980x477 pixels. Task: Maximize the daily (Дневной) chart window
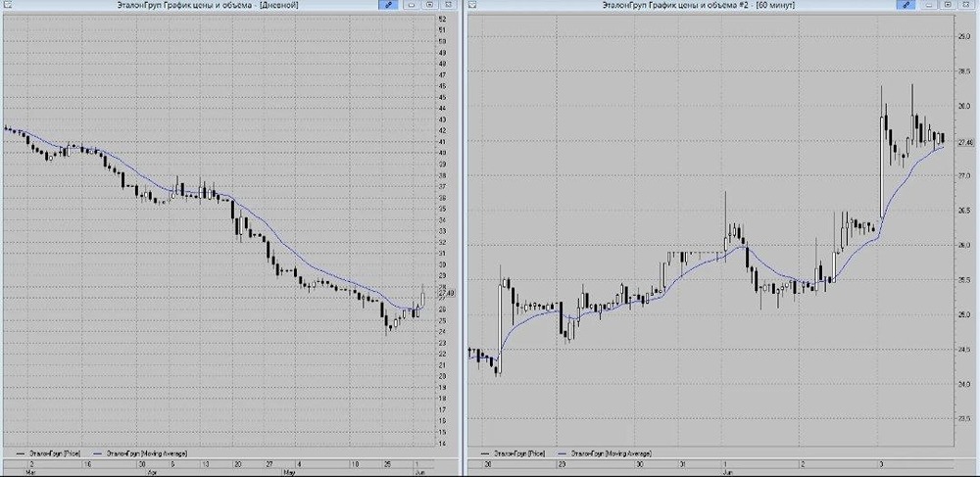[x=430, y=4]
